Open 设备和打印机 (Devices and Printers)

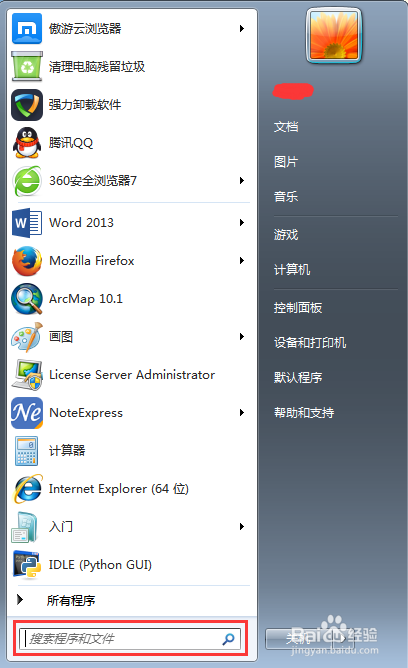tap(310, 343)
